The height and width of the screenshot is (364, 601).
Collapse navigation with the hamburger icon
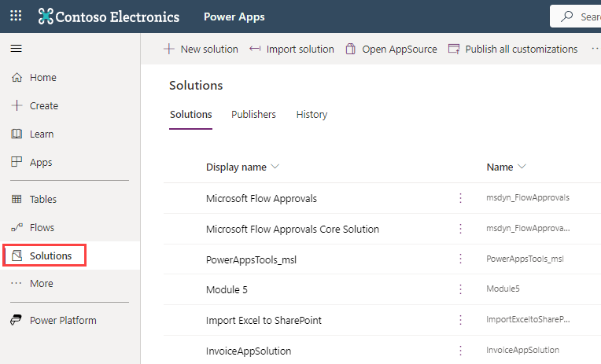pyautogui.click(x=16, y=49)
